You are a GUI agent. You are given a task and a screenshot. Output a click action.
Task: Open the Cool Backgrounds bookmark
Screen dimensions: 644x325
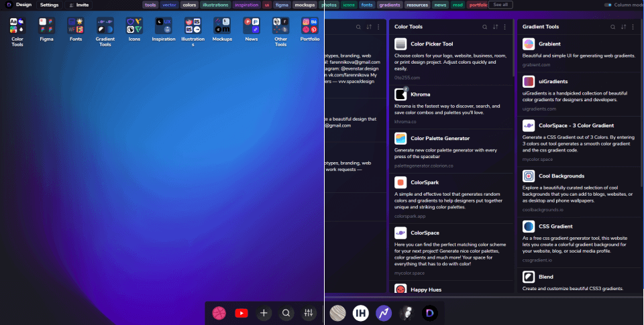pos(579,192)
